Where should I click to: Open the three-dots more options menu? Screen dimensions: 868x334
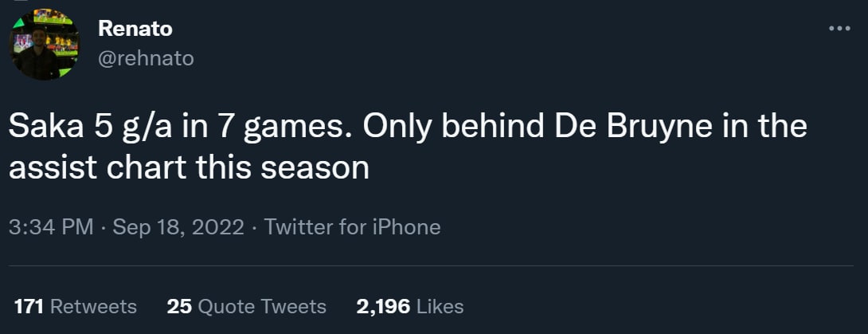[x=839, y=28]
